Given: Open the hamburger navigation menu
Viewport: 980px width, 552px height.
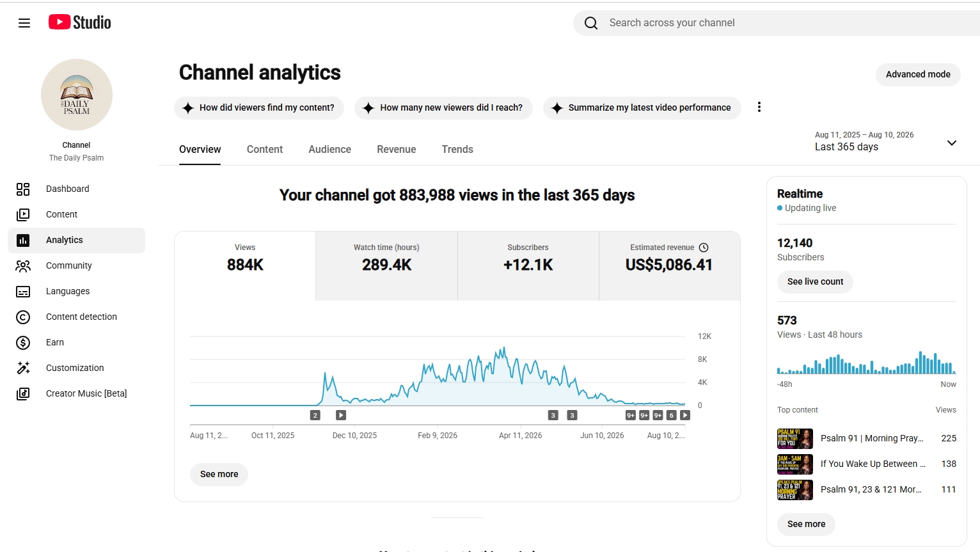Looking at the screenshot, I should pos(24,23).
